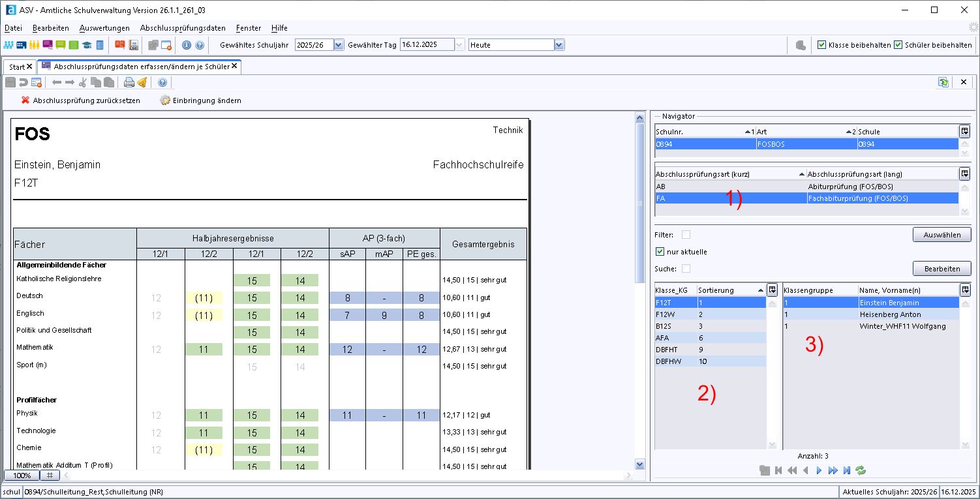Jump to last record in navigator
Viewport: 980px width, 499px height.
click(847, 470)
